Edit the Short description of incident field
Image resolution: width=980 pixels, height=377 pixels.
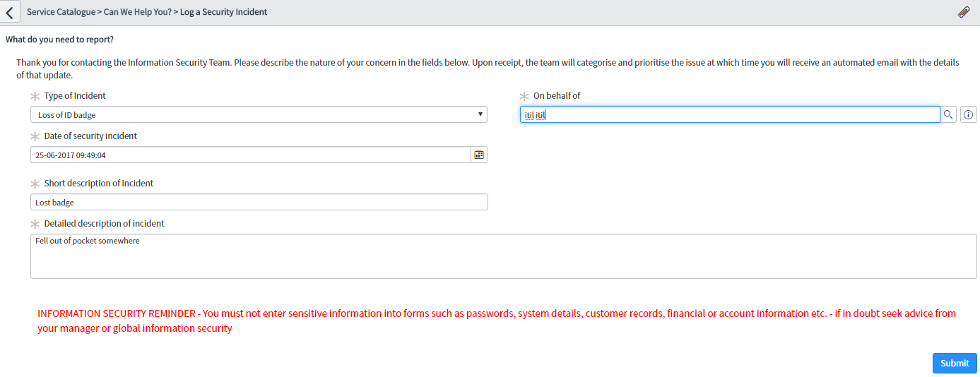click(x=259, y=202)
